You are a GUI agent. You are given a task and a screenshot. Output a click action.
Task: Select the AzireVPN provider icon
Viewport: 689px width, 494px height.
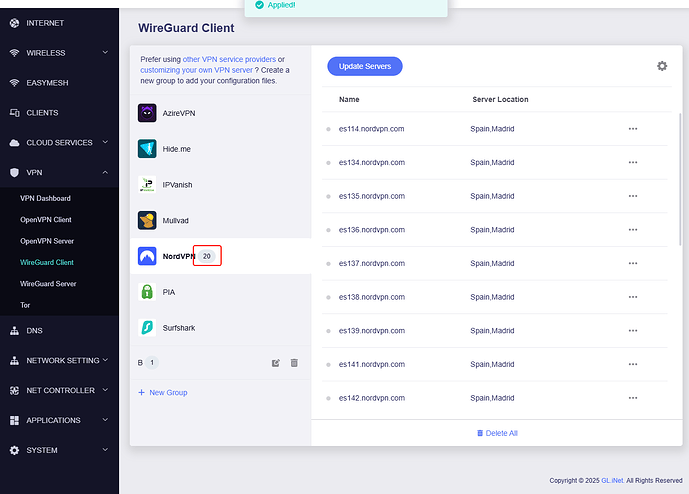147,113
